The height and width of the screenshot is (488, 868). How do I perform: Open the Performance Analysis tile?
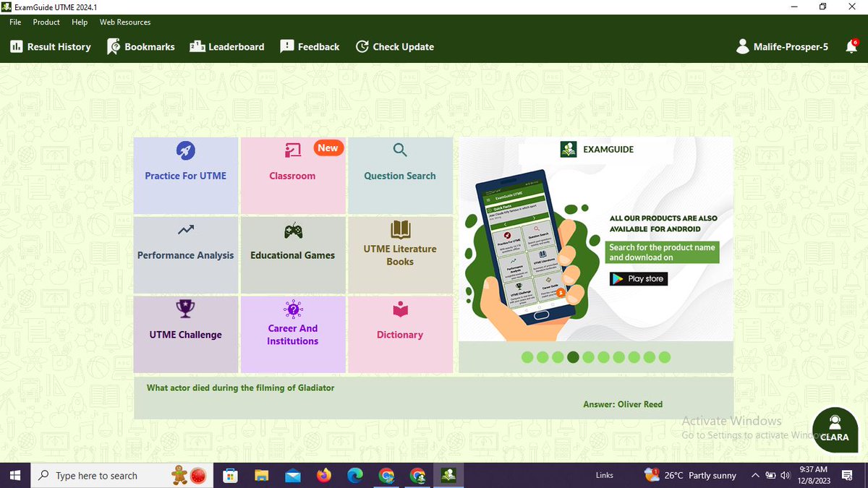click(186, 255)
